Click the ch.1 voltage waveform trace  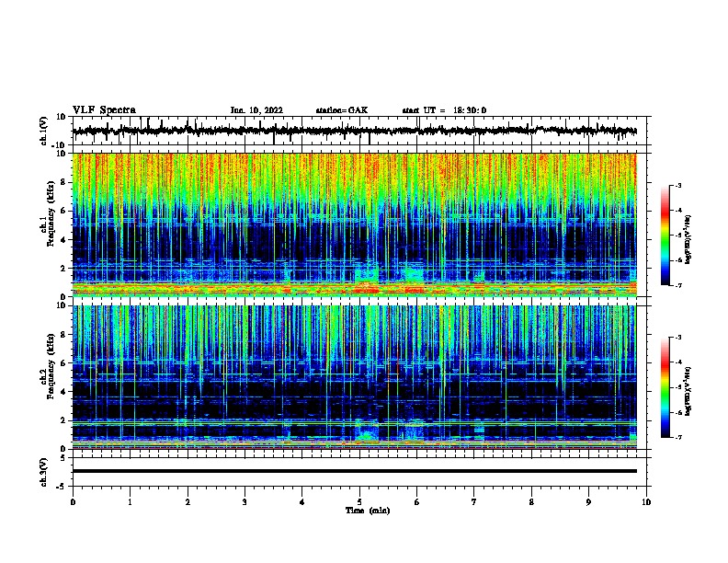point(354,131)
